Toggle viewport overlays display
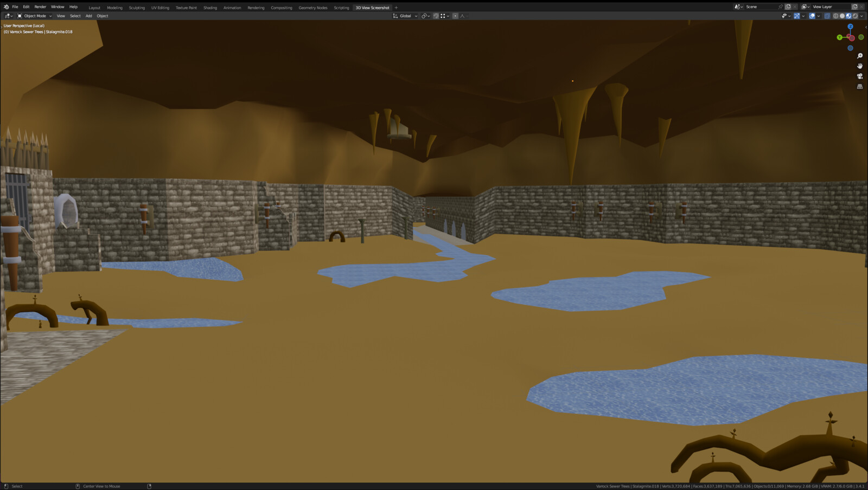868x490 pixels. 812,16
